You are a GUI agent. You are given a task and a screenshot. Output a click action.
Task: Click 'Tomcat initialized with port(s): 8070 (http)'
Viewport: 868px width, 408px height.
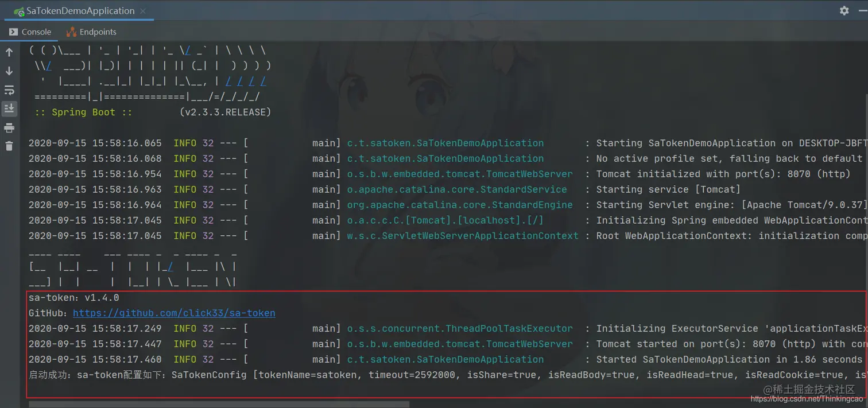pyautogui.click(x=723, y=174)
